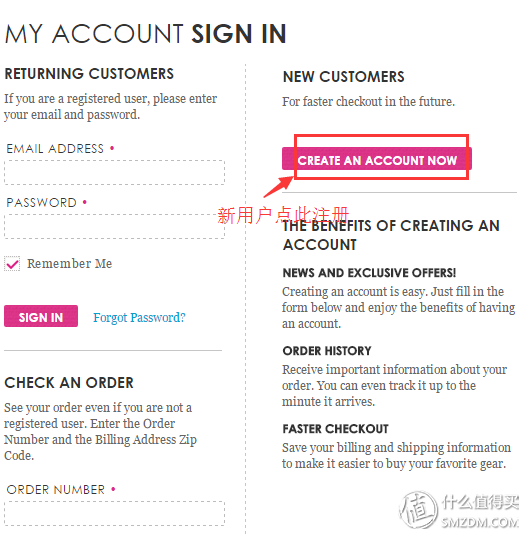The height and width of the screenshot is (534, 523).
Task: Click the SMZDM.COM watermark text
Action: click(480, 522)
